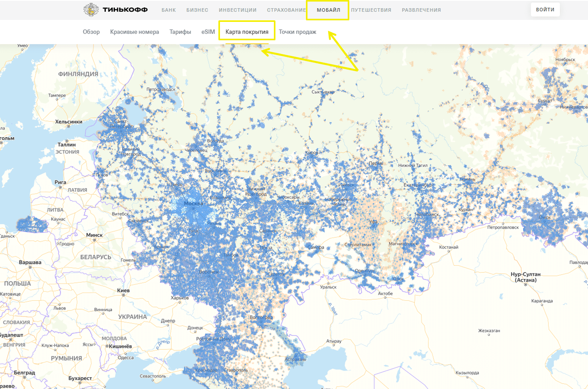This screenshot has width=588, height=389.
Task: Click the Сыктывкар city label
Action: (x=323, y=92)
